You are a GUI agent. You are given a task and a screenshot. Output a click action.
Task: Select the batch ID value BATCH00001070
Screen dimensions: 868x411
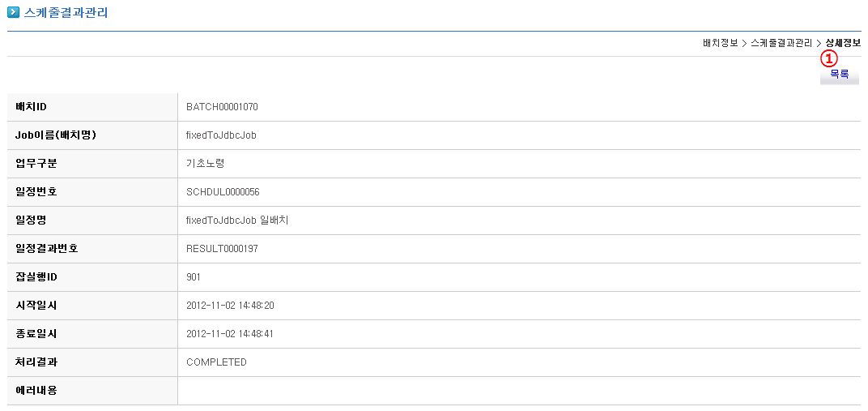pyautogui.click(x=222, y=107)
